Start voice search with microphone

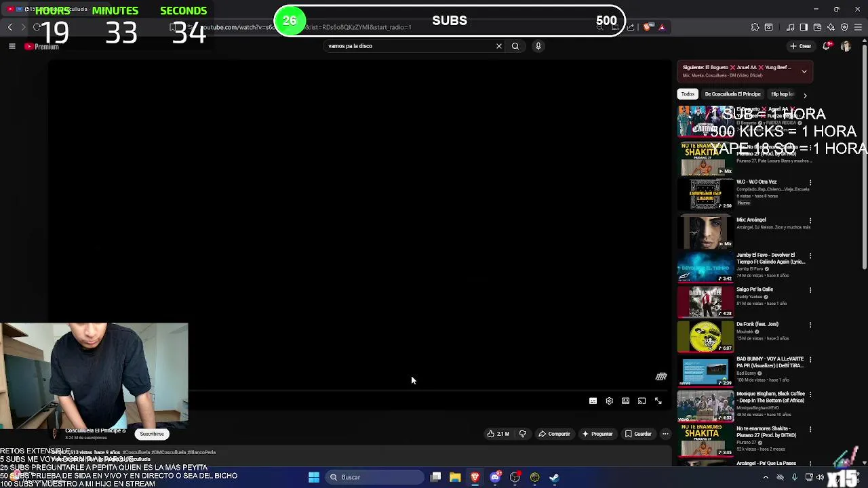(x=538, y=46)
